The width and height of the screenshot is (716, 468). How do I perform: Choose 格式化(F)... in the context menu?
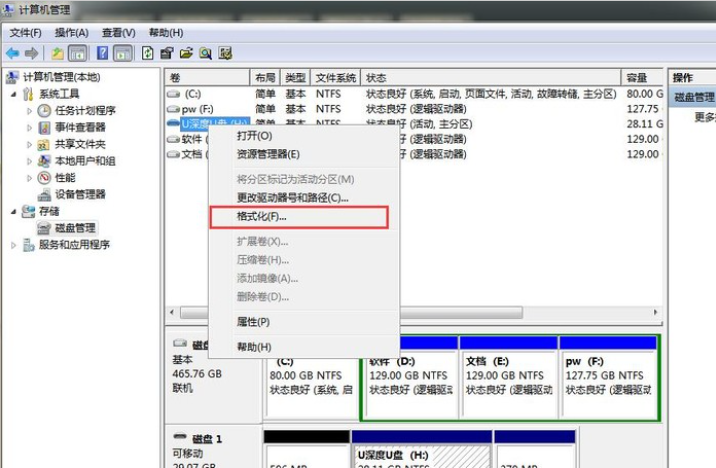[299, 217]
